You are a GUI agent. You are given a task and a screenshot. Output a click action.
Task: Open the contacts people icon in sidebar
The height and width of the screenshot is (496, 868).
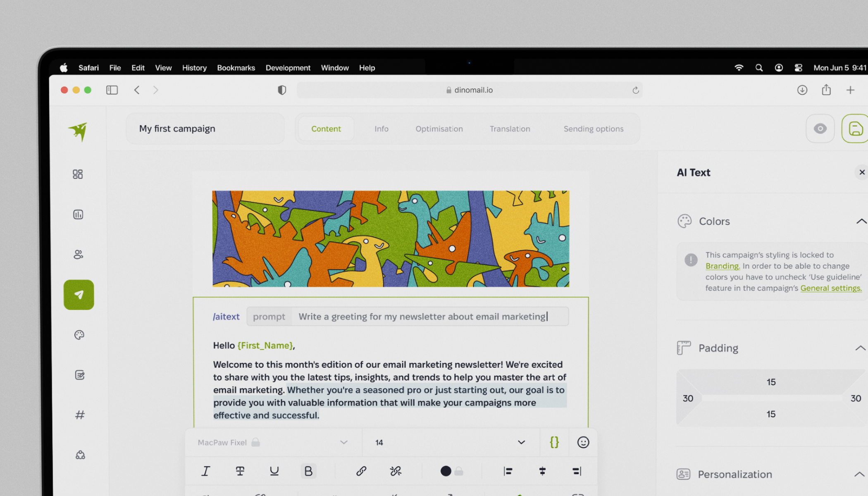78,254
